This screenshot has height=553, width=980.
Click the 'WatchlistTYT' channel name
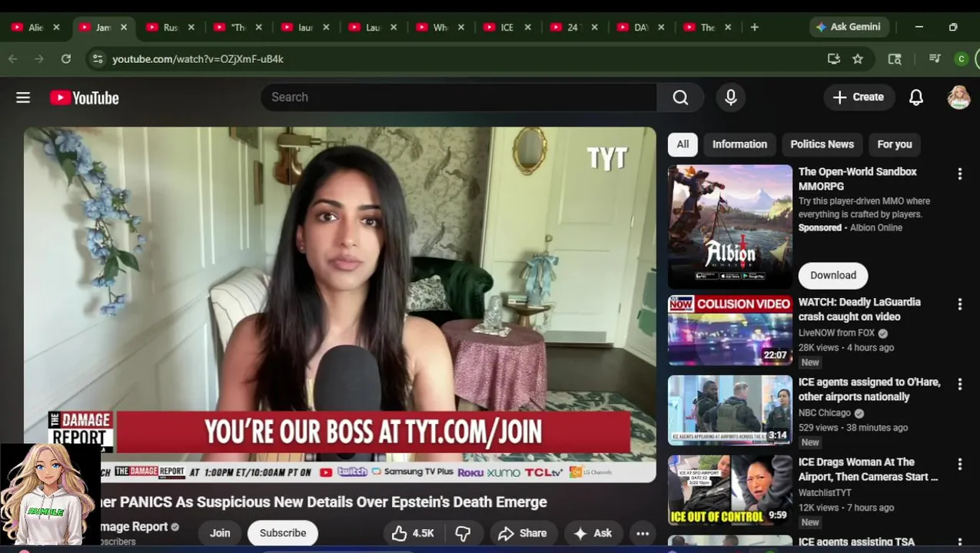point(825,493)
